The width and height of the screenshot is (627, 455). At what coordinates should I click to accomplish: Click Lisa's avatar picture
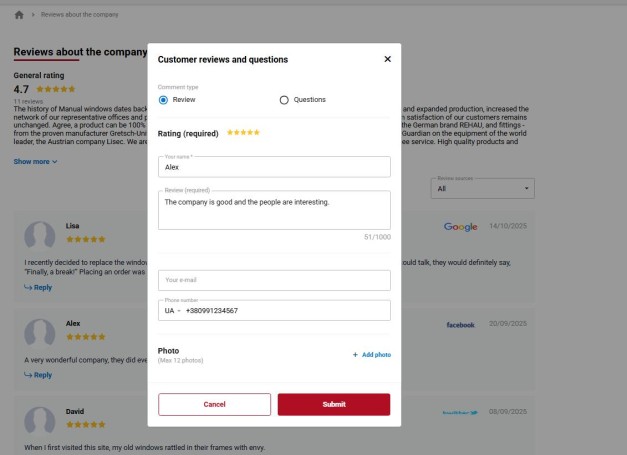click(39, 236)
